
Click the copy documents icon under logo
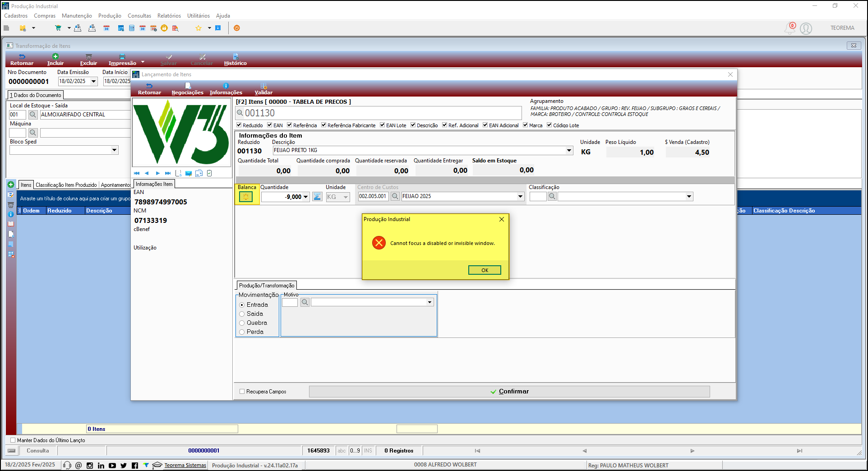point(199,173)
